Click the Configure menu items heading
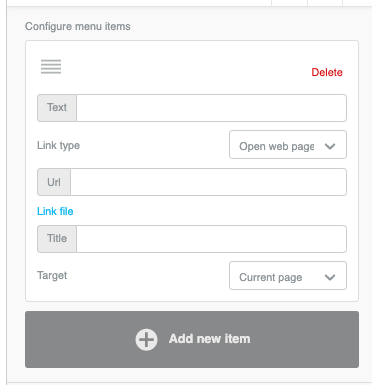 tap(78, 26)
